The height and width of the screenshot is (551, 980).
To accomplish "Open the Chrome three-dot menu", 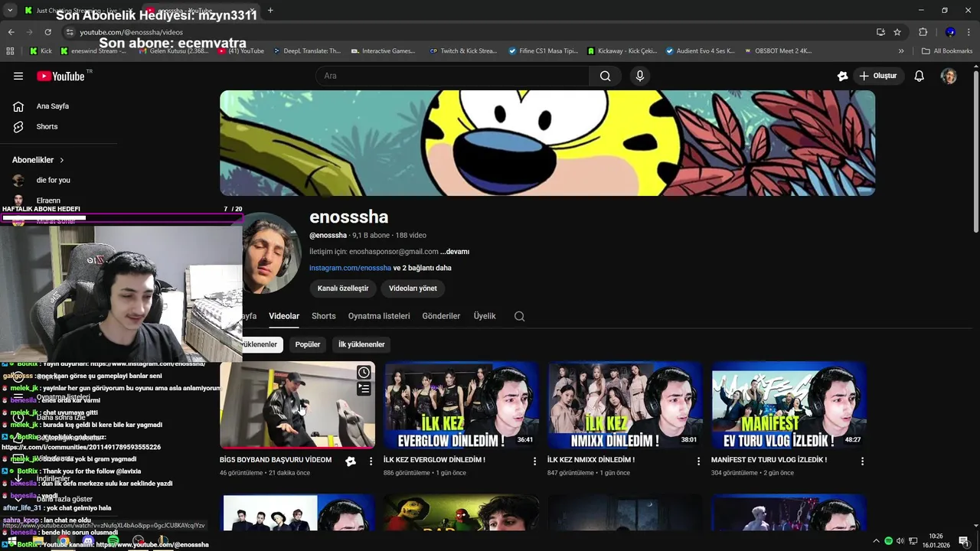I will click(969, 32).
